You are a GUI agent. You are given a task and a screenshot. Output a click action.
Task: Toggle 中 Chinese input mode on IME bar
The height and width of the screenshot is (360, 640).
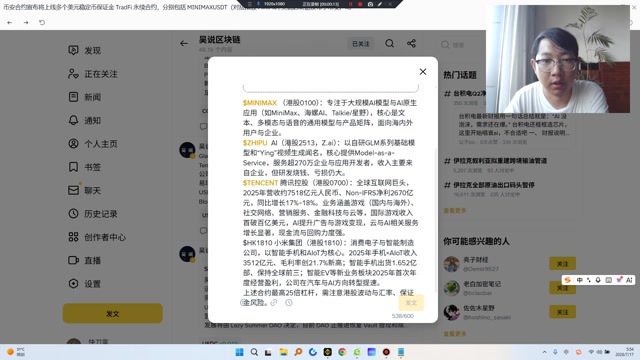580,280
